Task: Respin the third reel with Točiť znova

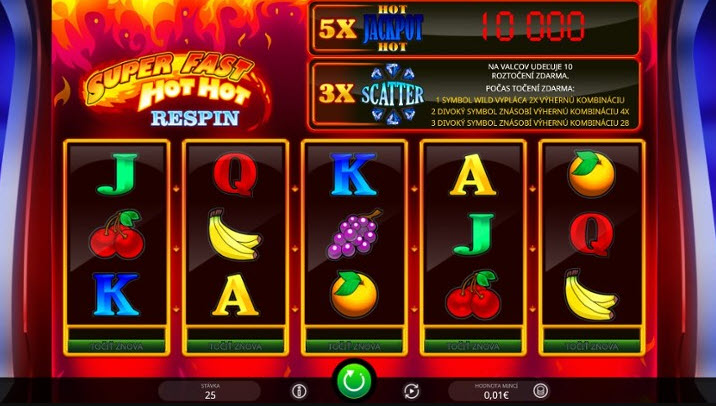Action: point(354,346)
